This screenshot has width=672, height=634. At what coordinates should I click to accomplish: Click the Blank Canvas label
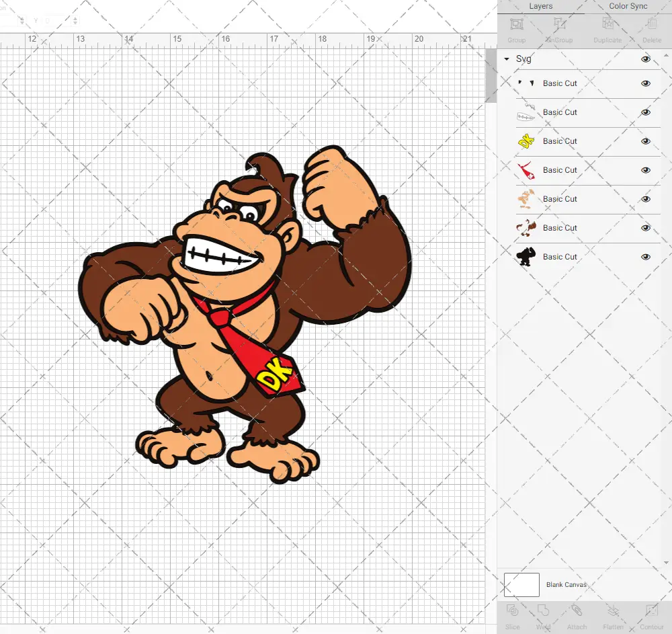[x=566, y=585]
